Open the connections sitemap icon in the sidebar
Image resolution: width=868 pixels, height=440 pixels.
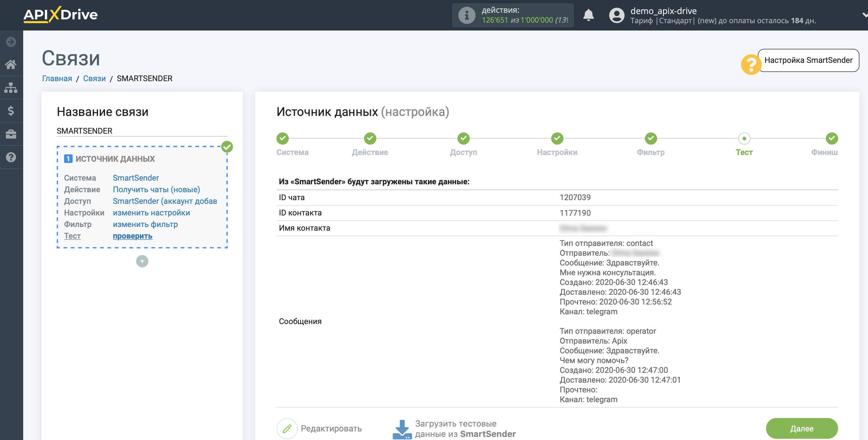(x=11, y=88)
